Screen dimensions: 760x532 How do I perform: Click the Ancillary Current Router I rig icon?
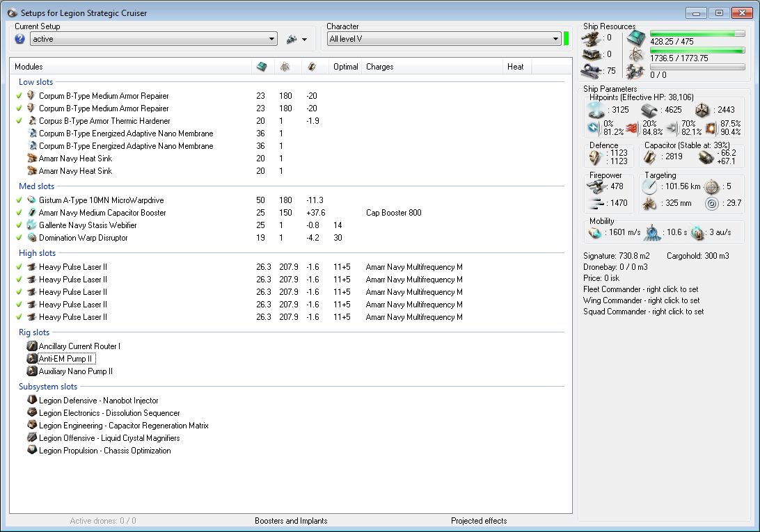[31, 346]
